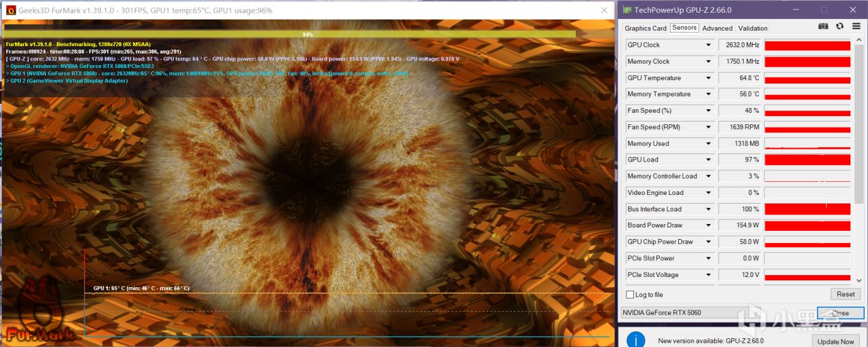This screenshot has width=868, height=347.
Task: Click the GPU Chip Power Draw value 58.0 W
Action: pyautogui.click(x=740, y=242)
